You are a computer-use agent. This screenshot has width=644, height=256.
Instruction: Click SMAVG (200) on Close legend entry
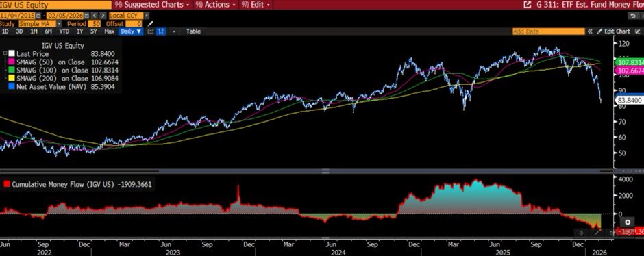tap(52, 78)
